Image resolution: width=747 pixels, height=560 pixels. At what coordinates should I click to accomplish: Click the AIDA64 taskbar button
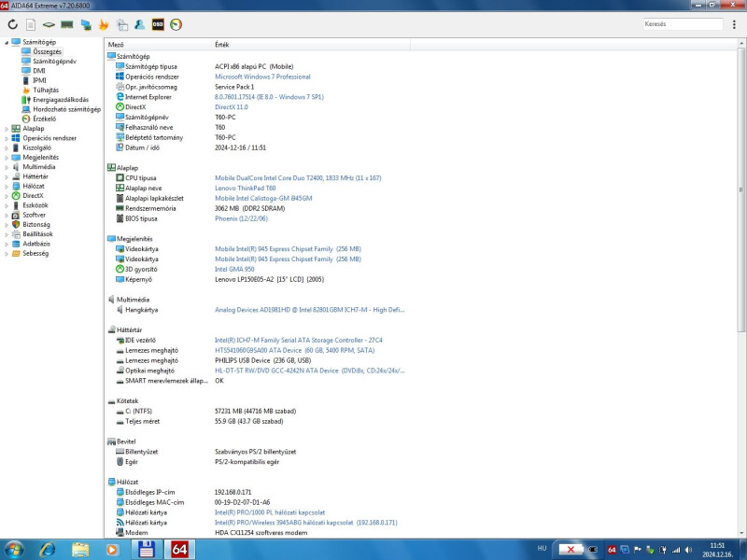pos(179,550)
